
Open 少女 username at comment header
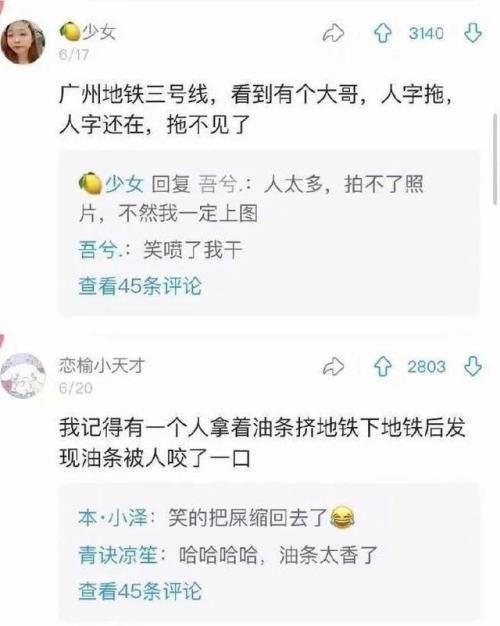click(98, 31)
